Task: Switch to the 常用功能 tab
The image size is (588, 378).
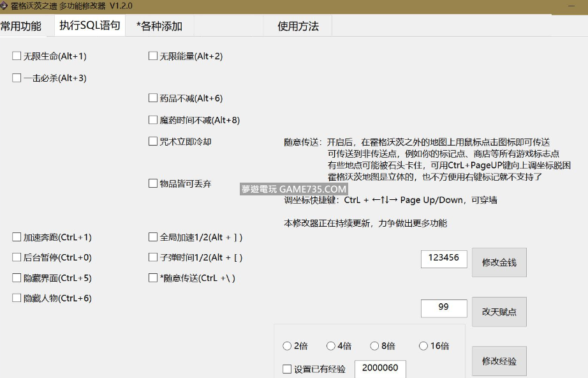Action: 21,26
